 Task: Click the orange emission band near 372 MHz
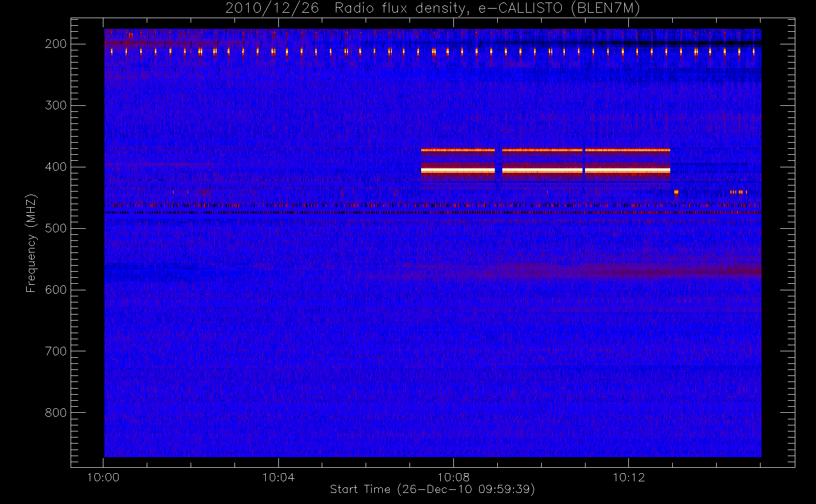click(546, 150)
